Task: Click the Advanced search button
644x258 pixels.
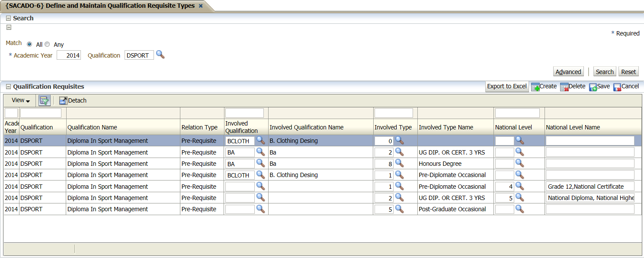Action: pos(568,72)
